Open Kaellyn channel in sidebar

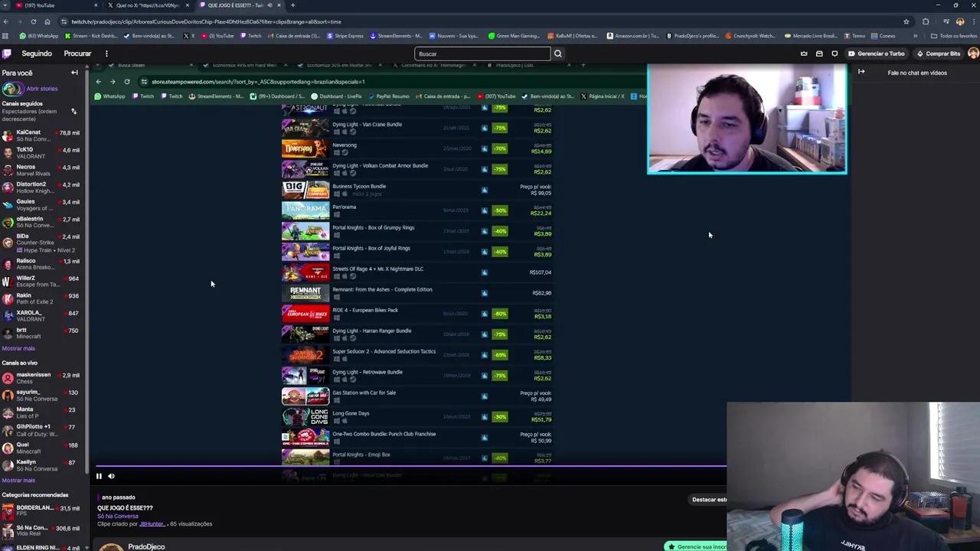[44, 465]
